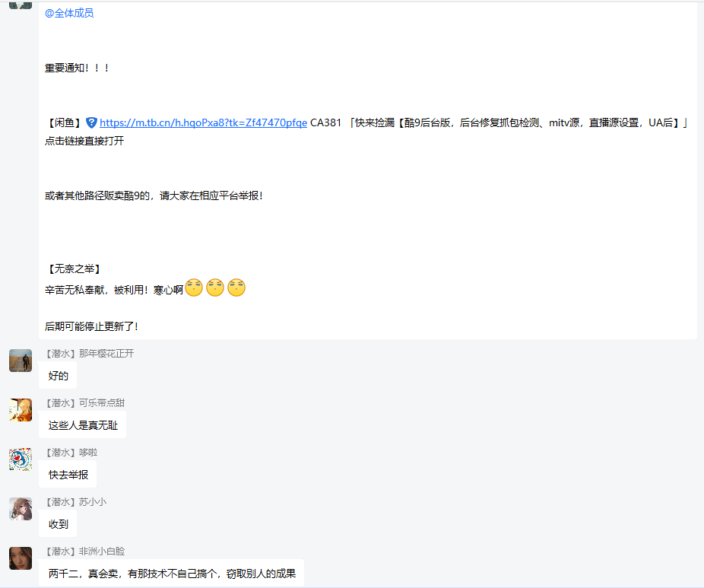The width and height of the screenshot is (704, 588).
Task: Click the second sweating emoji
Action: [x=215, y=288]
